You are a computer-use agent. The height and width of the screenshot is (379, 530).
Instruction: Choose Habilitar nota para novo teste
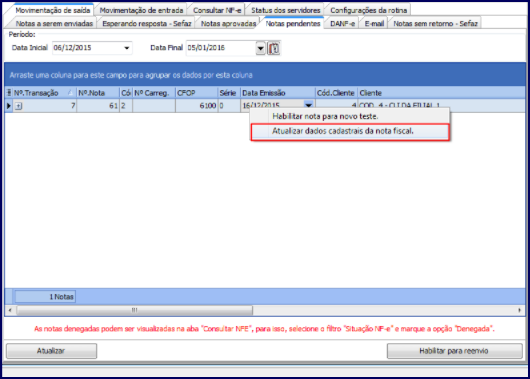click(350, 116)
